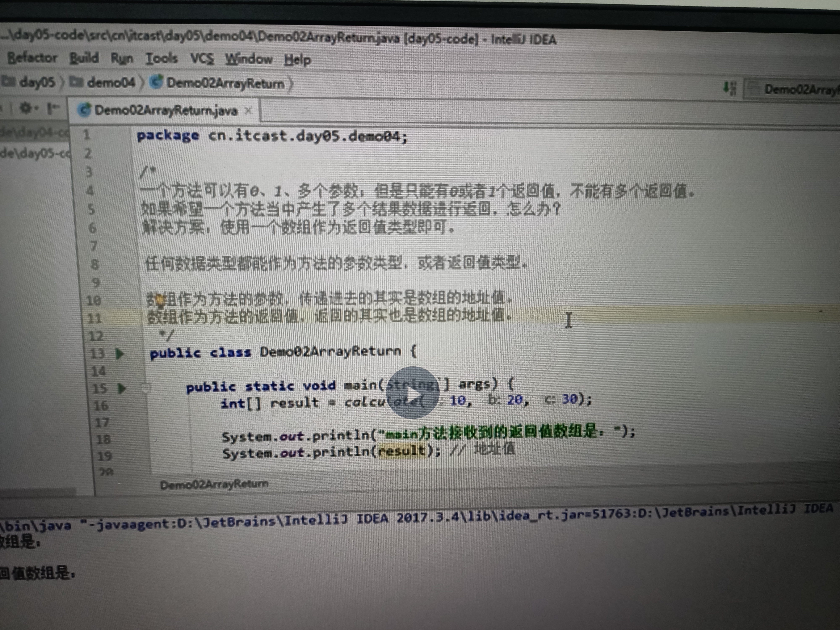
Task: Click chevron after Demo02ArrayReturn in navigation bar
Action: 291,84
